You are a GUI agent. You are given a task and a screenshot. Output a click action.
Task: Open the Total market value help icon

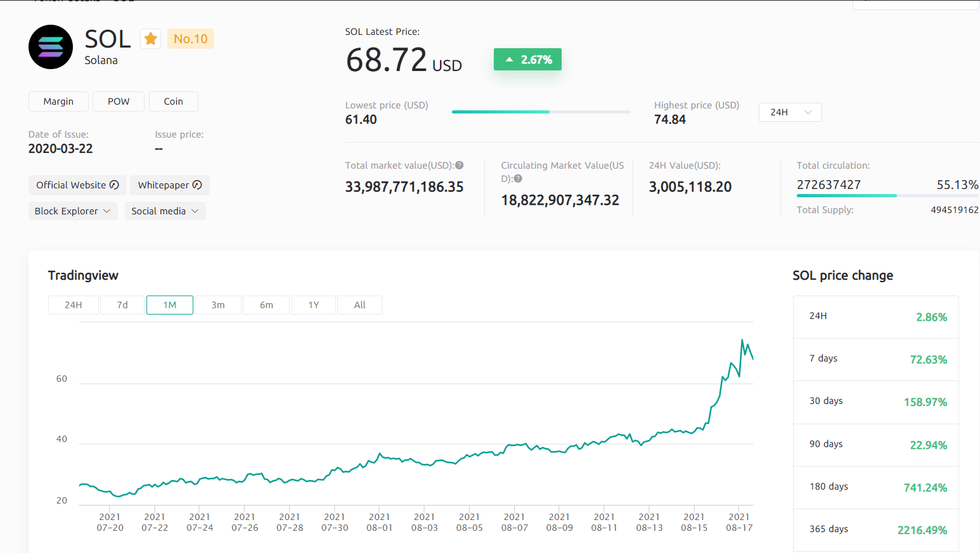tap(460, 165)
